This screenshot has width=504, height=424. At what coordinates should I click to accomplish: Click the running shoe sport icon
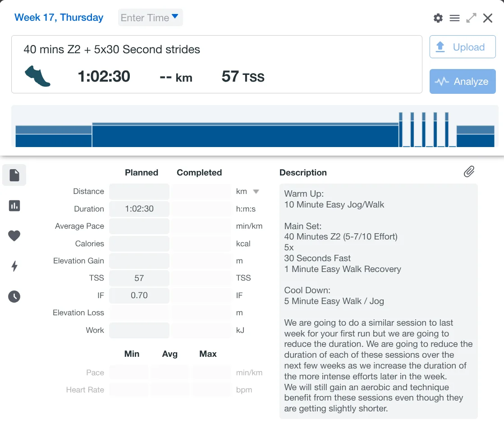coord(37,76)
